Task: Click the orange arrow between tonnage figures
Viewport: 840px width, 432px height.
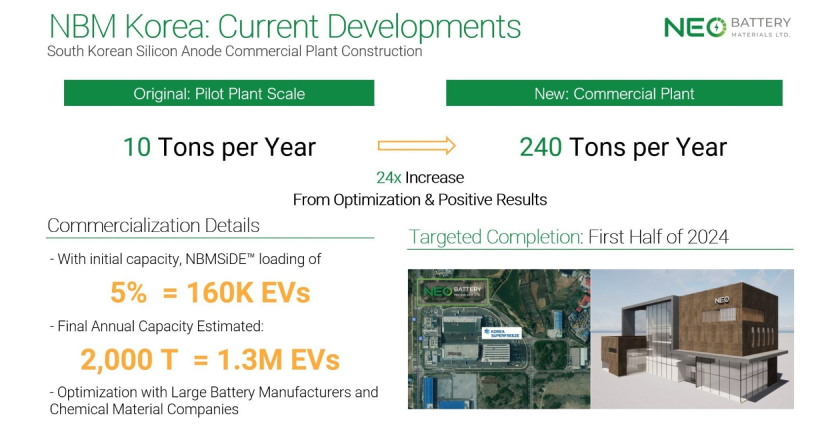Action: [417, 146]
